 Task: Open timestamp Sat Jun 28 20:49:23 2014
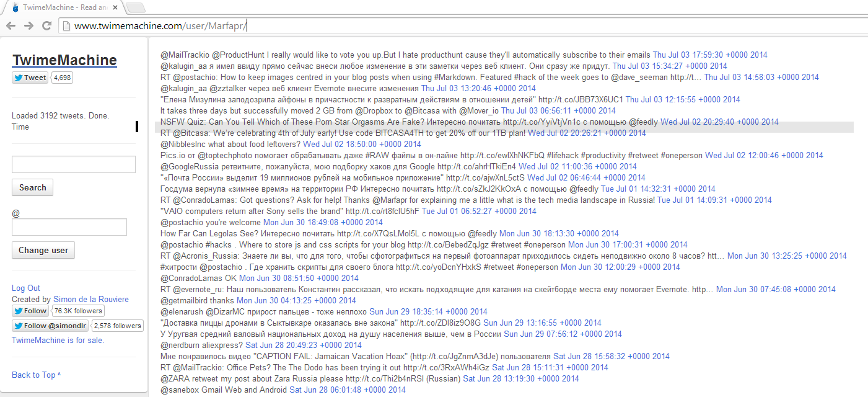tap(304, 345)
